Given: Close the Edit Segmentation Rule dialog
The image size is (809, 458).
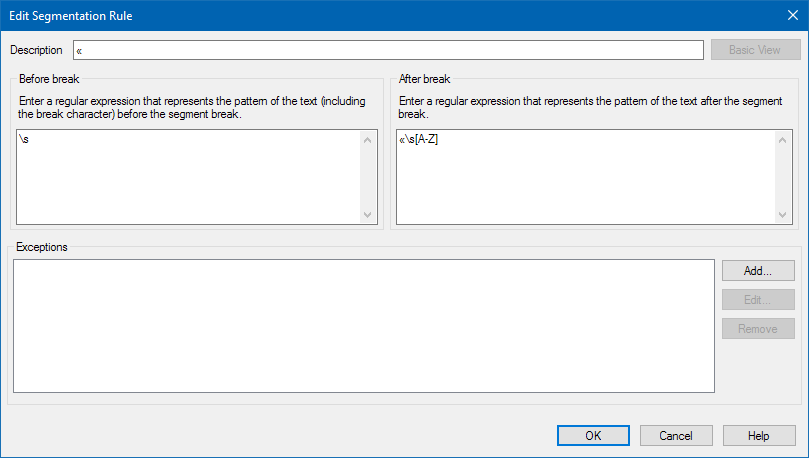Looking at the screenshot, I should point(791,15).
